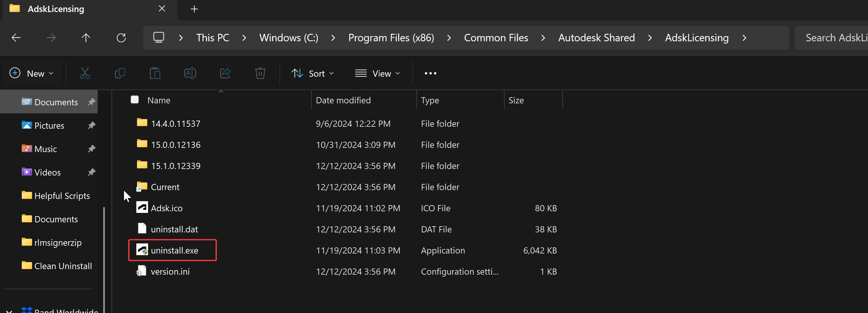The width and height of the screenshot is (868, 313).
Task: Navigate to Autodesk Shared breadcrumb
Action: [596, 38]
